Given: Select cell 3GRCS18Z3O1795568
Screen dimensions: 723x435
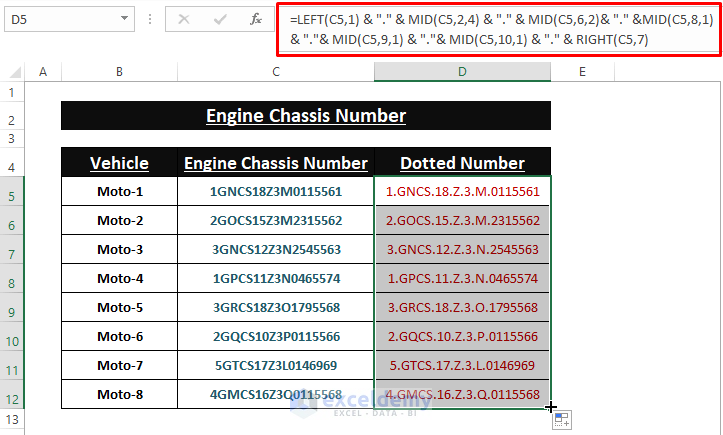Looking at the screenshot, I should [x=276, y=308].
